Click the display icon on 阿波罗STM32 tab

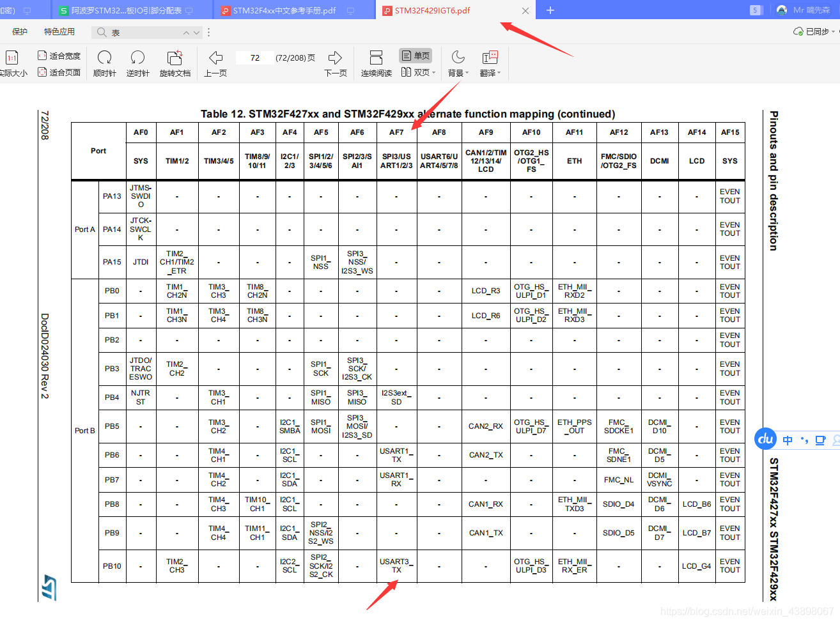[189, 11]
